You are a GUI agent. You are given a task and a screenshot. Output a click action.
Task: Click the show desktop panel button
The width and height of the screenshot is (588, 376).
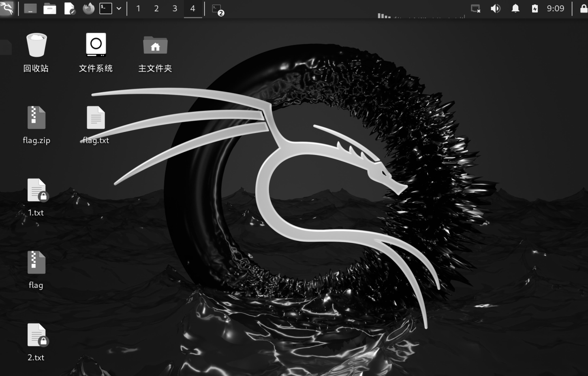tap(30, 8)
